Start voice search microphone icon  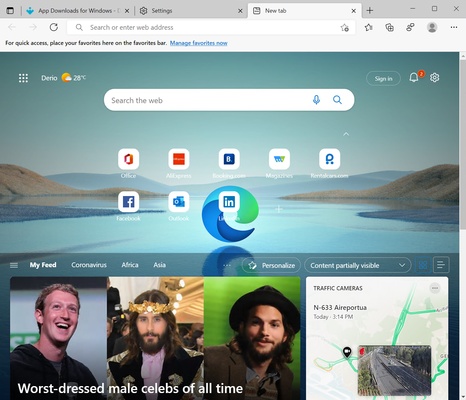316,100
